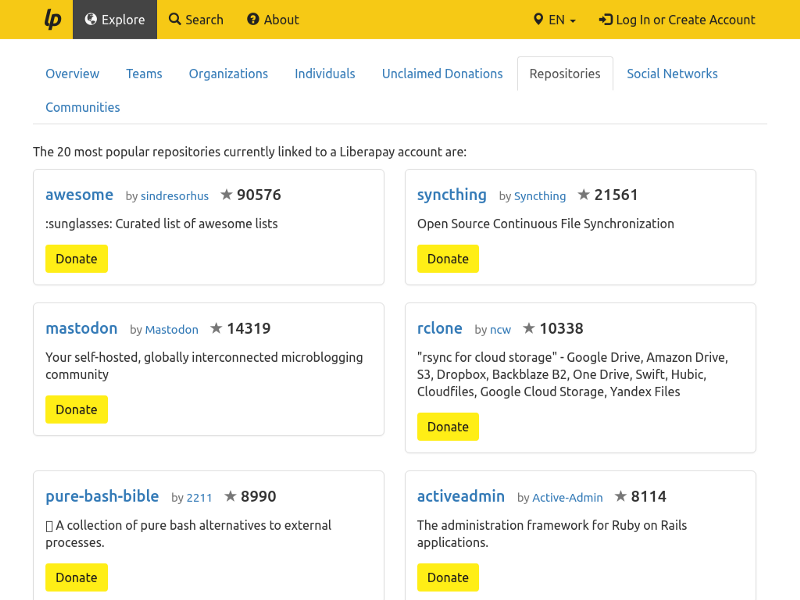Select the Repositories tab

(x=565, y=73)
